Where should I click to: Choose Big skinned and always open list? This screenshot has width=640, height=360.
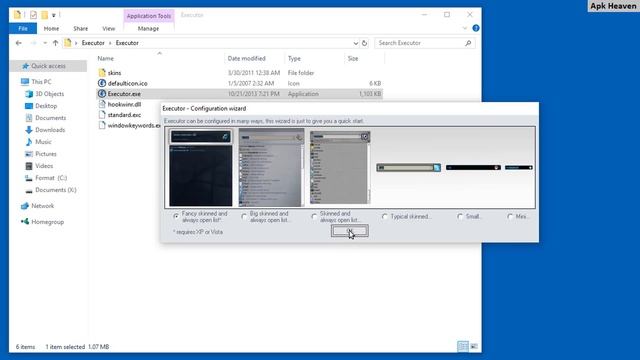[x=244, y=216]
